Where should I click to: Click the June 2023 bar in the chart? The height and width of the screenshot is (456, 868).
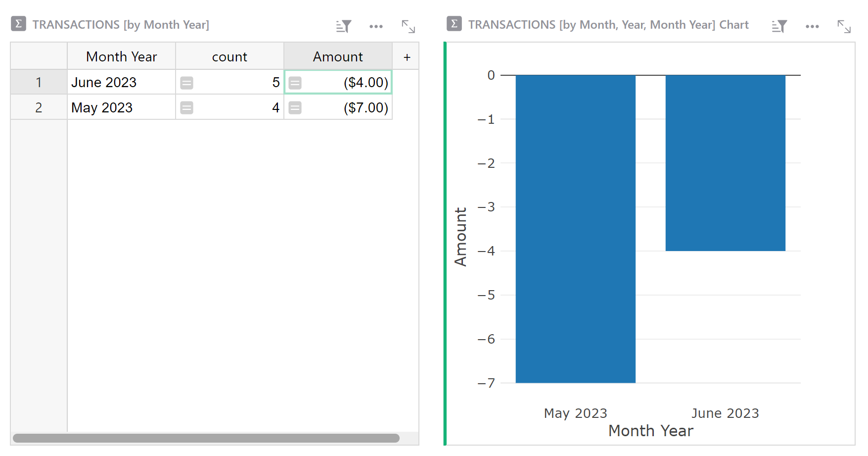pyautogui.click(x=725, y=163)
